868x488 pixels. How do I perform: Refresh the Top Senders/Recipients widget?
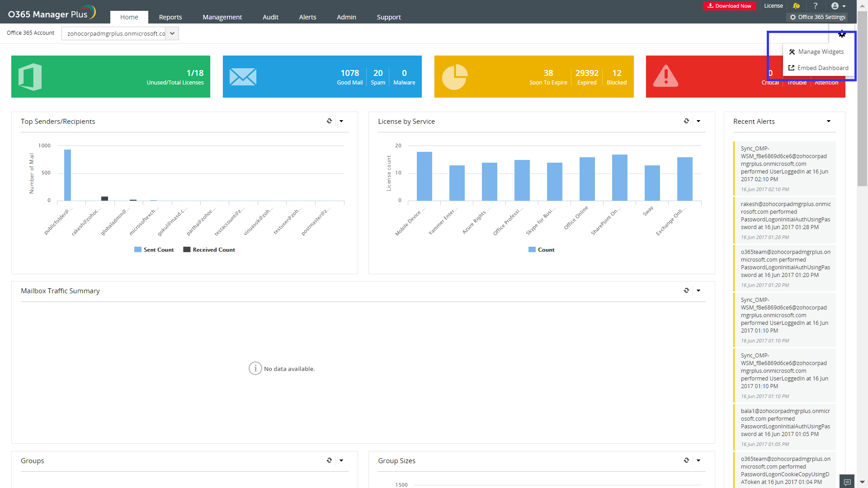click(x=329, y=121)
